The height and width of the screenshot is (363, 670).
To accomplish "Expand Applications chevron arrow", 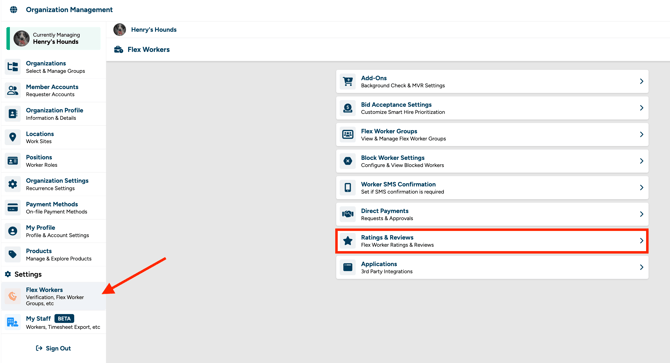I will pyautogui.click(x=641, y=267).
